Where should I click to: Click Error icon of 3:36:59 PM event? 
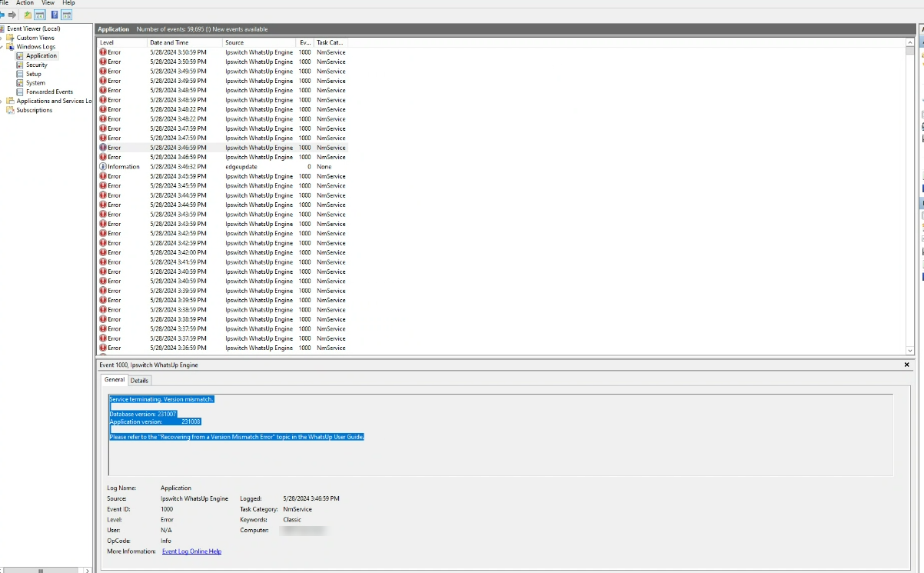coord(103,348)
